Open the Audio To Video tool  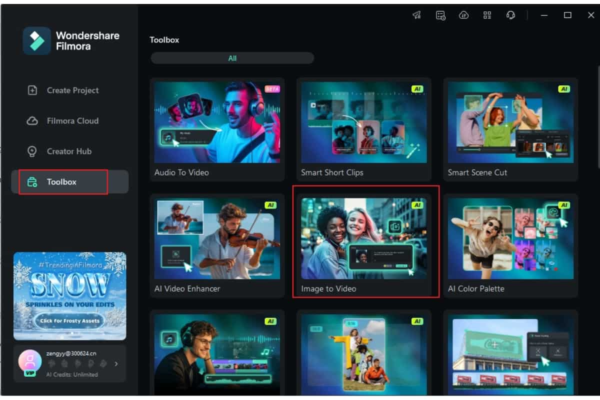click(x=217, y=127)
